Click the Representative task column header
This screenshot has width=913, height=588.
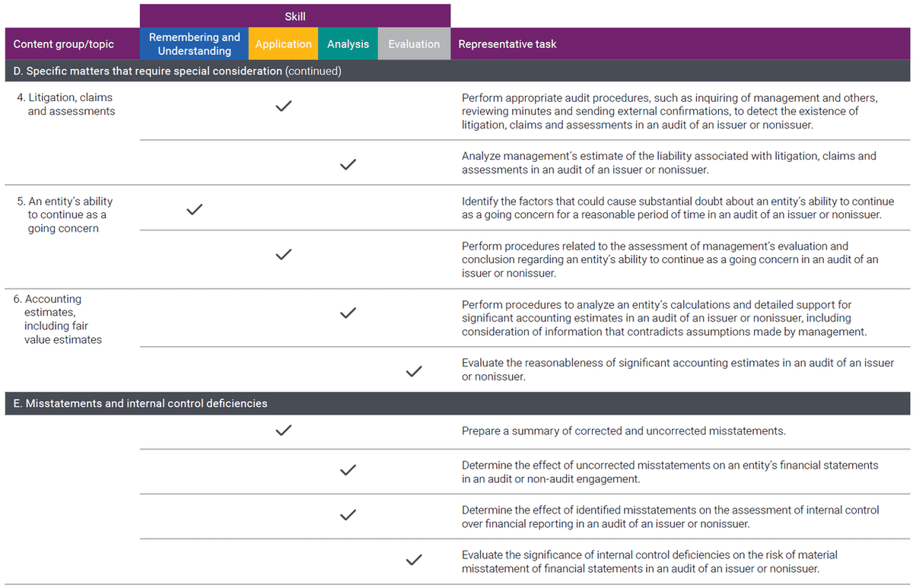pos(507,44)
